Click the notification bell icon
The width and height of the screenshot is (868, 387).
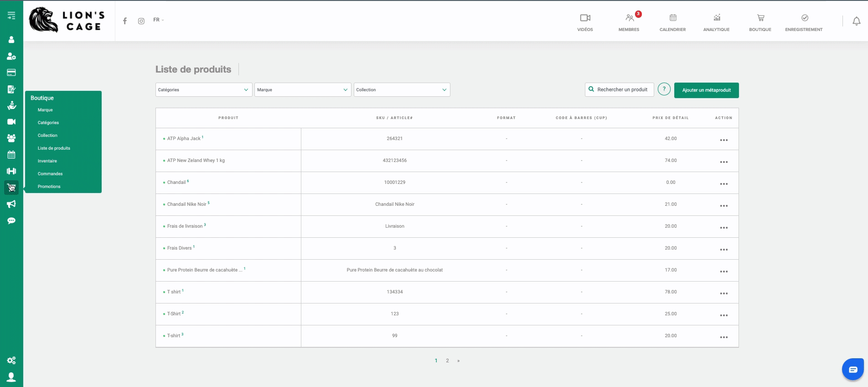(x=856, y=21)
